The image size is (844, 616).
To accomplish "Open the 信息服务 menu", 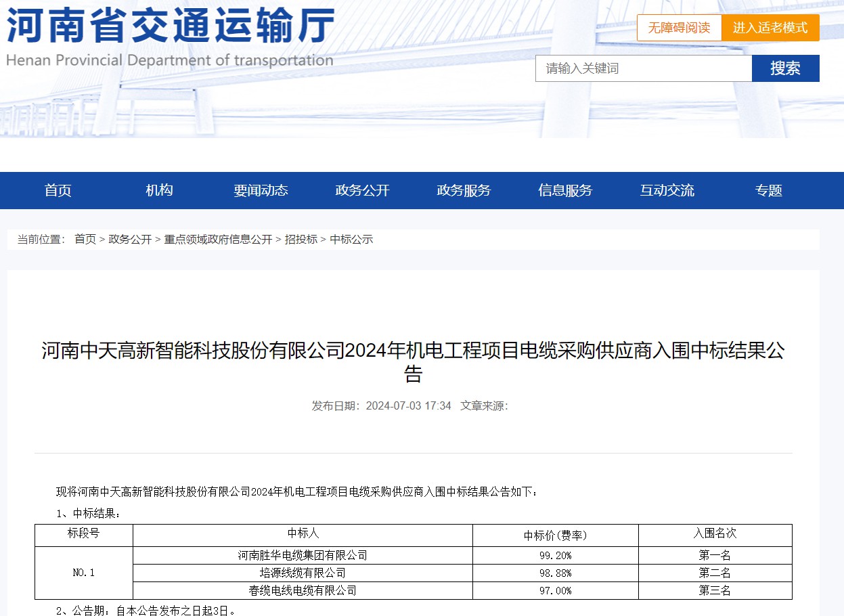I will (x=565, y=190).
